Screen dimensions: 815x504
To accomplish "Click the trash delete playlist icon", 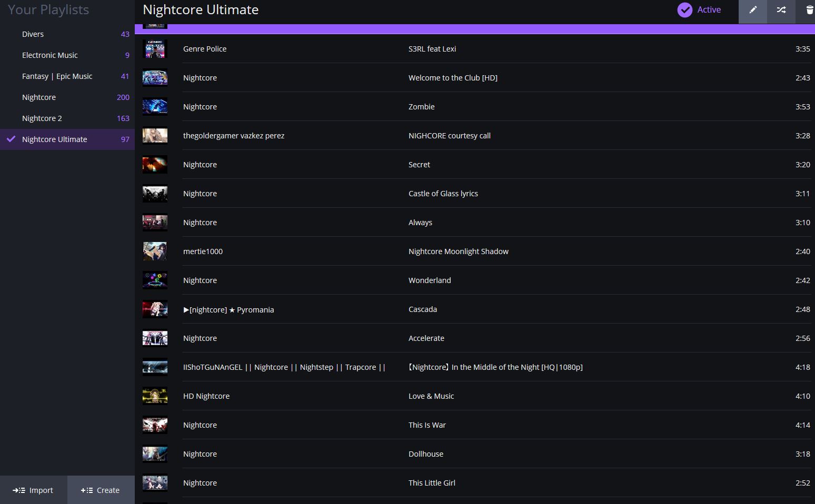I will tap(809, 10).
